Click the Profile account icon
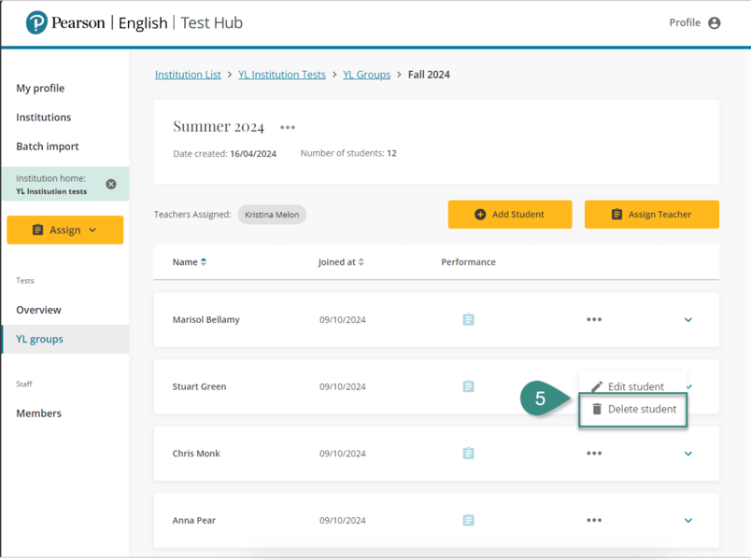This screenshot has height=560, width=751. (715, 23)
